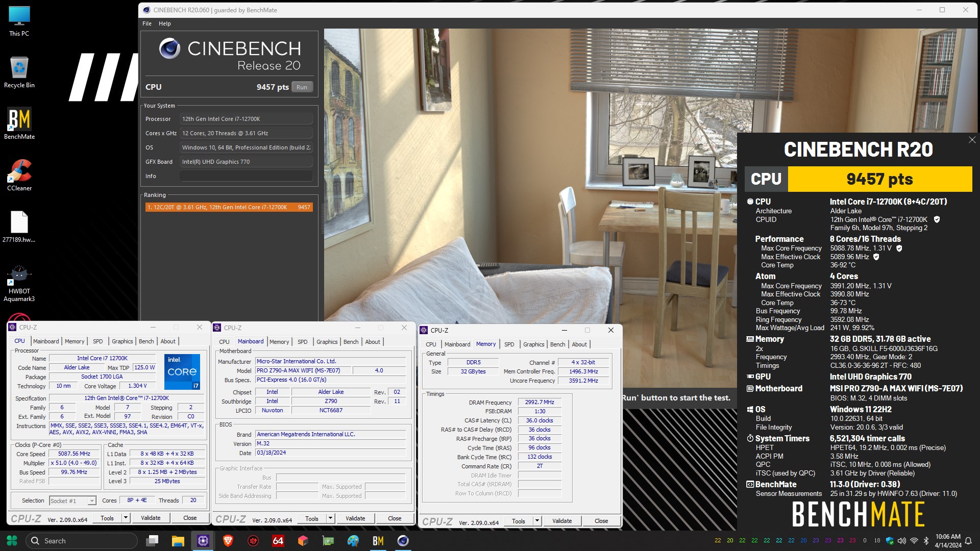
Task: Click Close button in middle CPU-Z window
Action: pyautogui.click(x=395, y=518)
